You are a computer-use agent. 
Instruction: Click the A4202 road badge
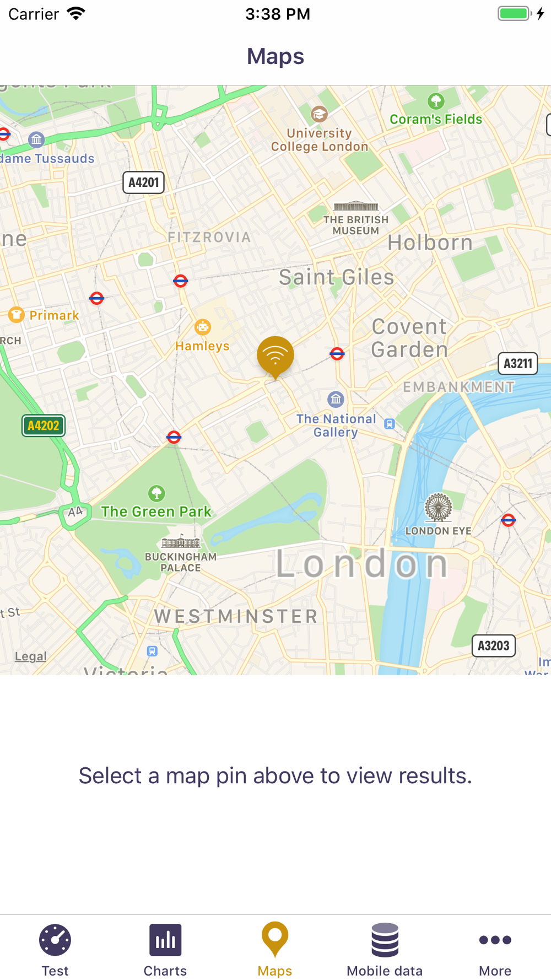[44, 426]
